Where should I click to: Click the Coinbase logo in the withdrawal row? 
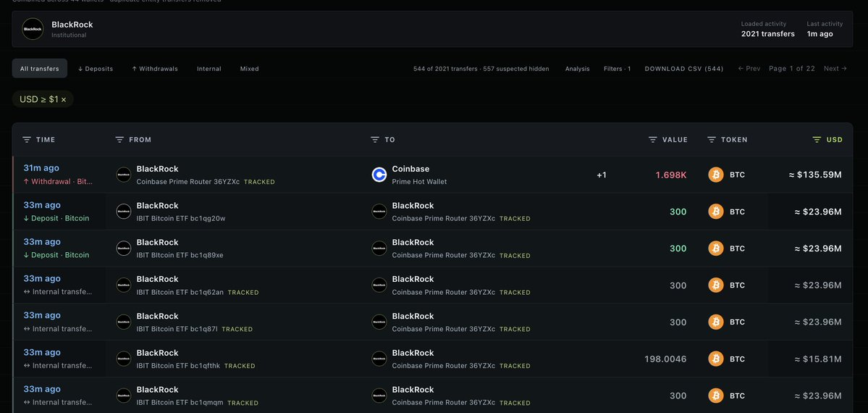(x=379, y=175)
